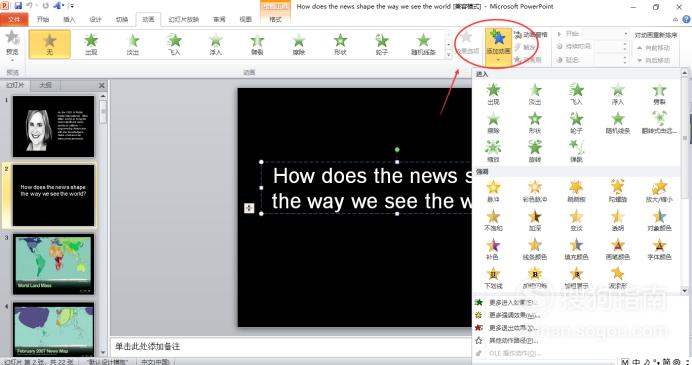Select 出现 (Appear) in the ribbon animation gallery
Viewport: 692px width, 365px height.
(91, 44)
